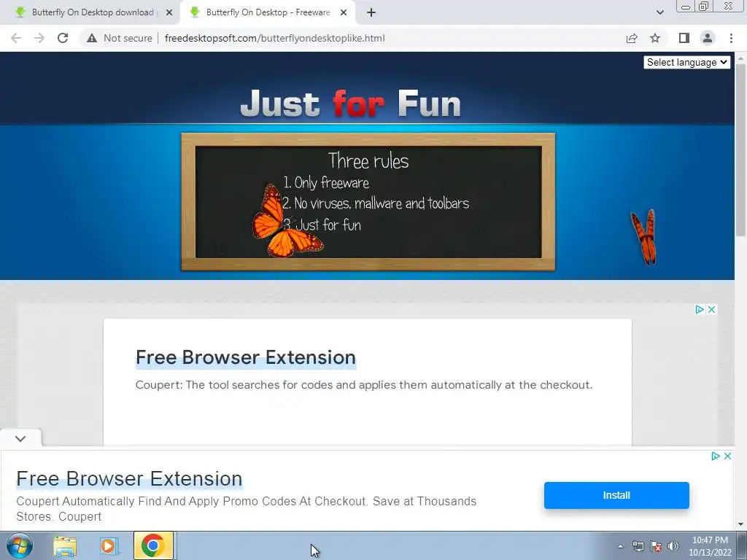The image size is (747, 560).
Task: Click scrollbar down arrow
Action: [740, 524]
